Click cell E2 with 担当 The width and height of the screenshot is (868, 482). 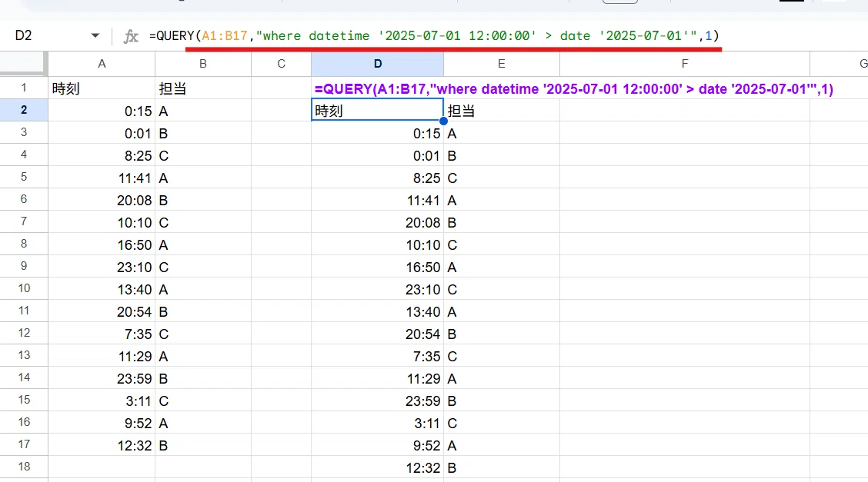502,111
